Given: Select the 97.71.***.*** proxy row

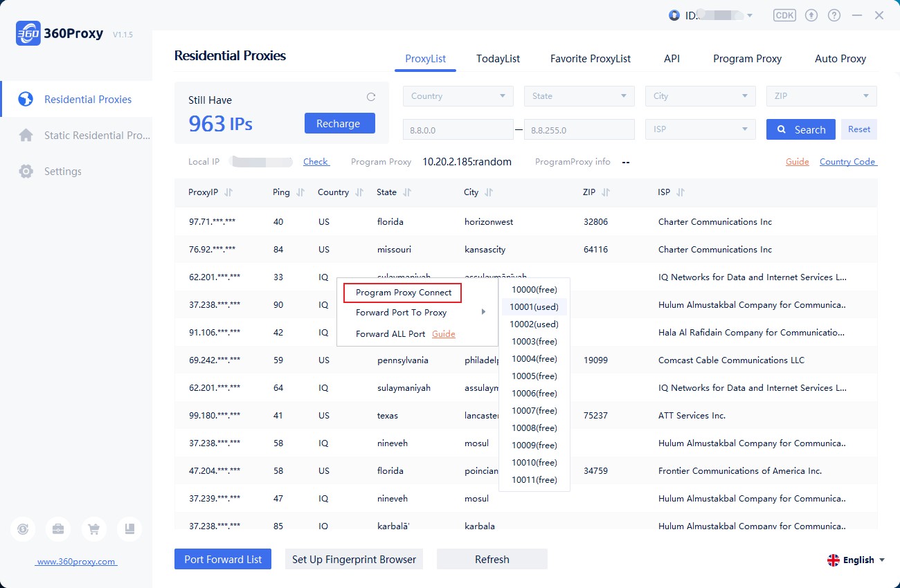Looking at the screenshot, I should [x=526, y=222].
